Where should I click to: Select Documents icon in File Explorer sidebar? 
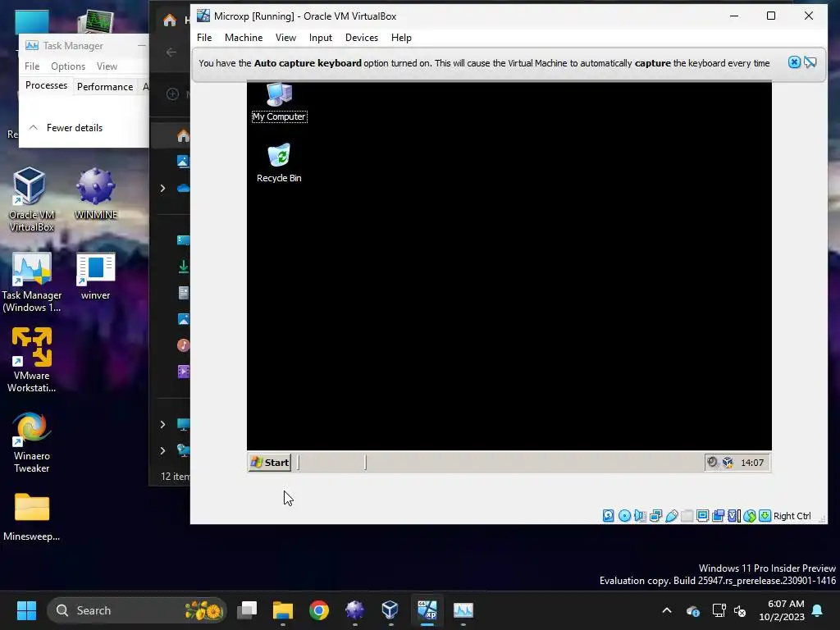click(183, 293)
